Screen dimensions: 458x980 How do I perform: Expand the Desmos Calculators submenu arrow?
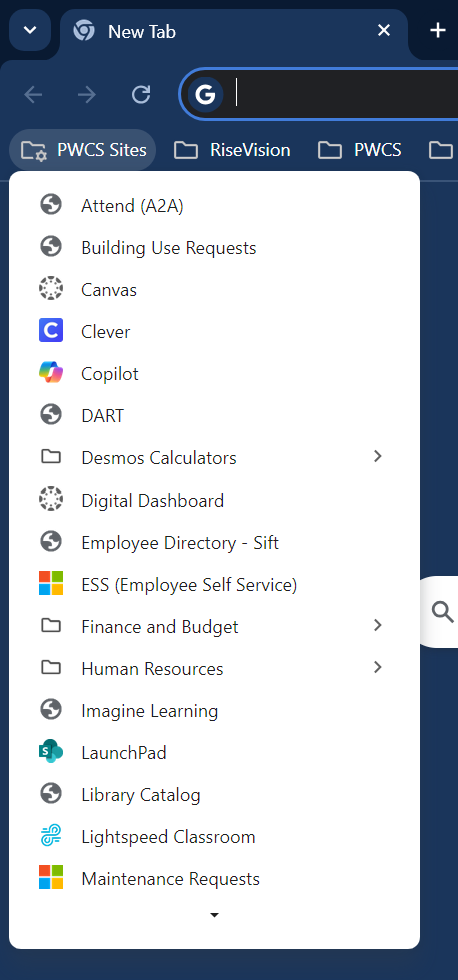tap(377, 457)
